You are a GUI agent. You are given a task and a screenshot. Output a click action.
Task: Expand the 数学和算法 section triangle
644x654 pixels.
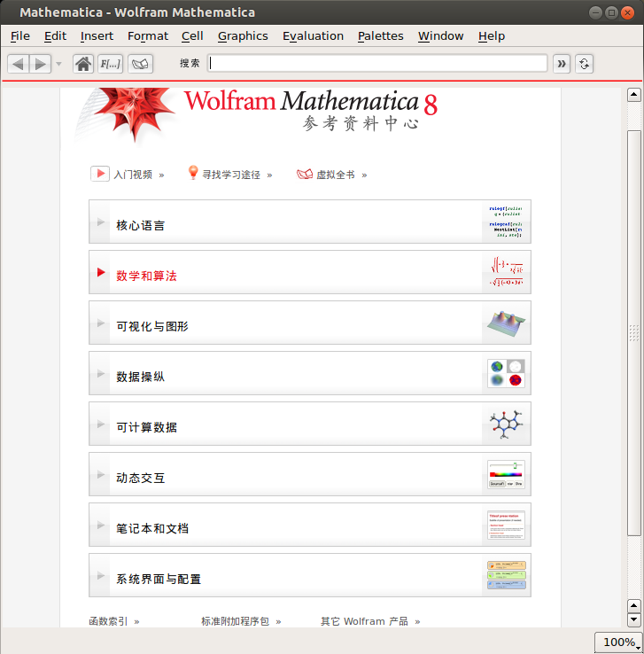(x=101, y=272)
